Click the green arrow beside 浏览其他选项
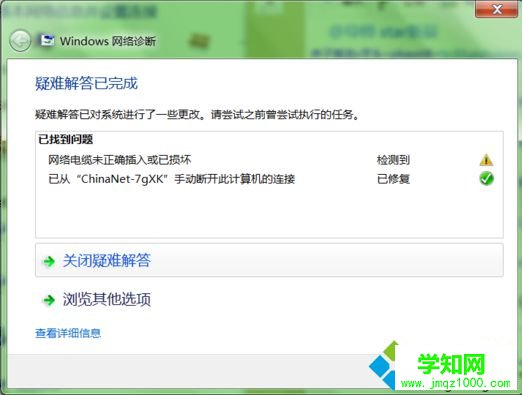The height and width of the screenshot is (395, 522). [x=49, y=300]
